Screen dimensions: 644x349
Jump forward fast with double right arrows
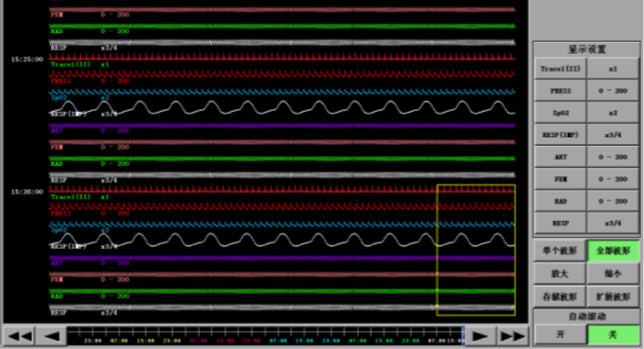point(512,336)
